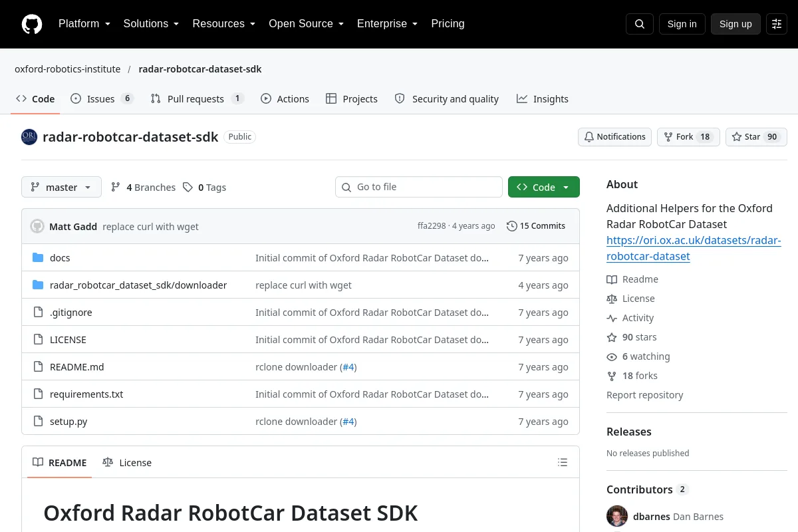Switch to the Issues tab
Image resolution: width=798 pixels, height=532 pixels.
[102, 99]
